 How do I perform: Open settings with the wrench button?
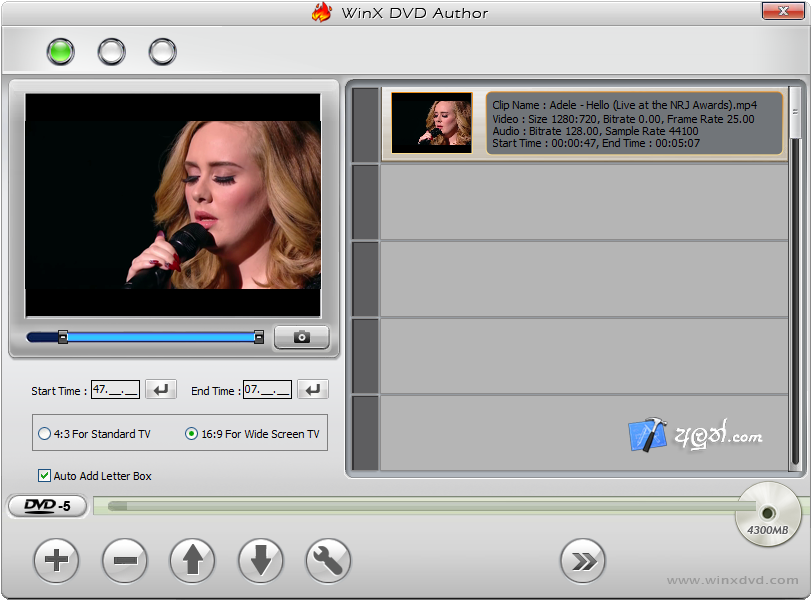328,560
